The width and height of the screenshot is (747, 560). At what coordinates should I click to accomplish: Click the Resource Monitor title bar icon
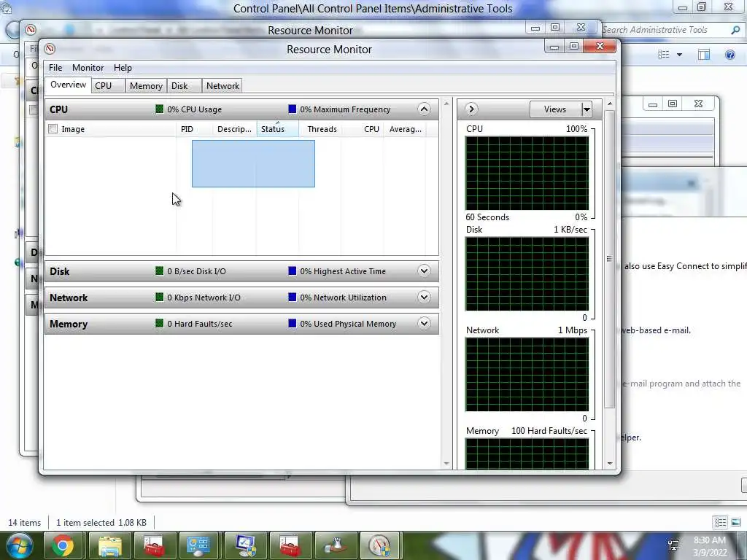coord(50,49)
